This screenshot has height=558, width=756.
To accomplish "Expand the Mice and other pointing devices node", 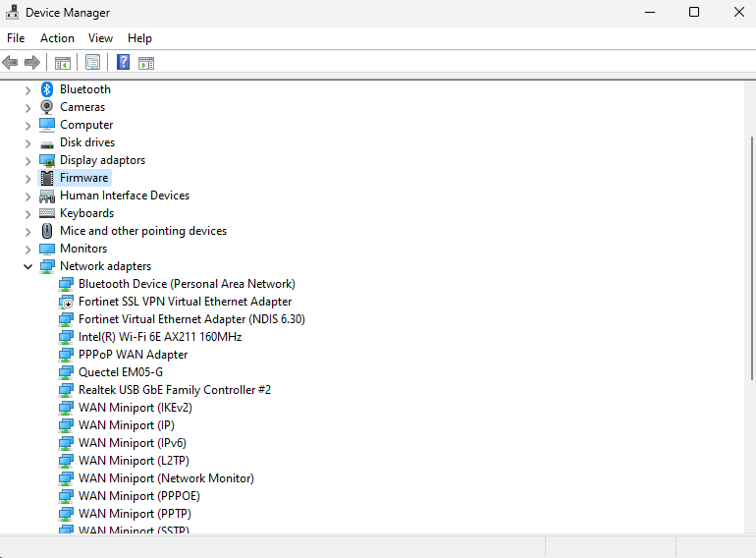I will pyautogui.click(x=27, y=232).
